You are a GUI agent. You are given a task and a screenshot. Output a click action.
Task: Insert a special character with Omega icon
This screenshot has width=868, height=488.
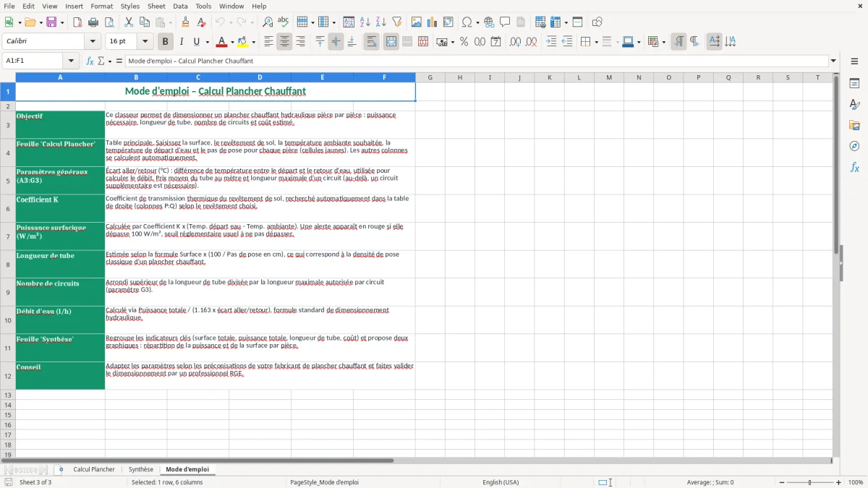(x=467, y=22)
